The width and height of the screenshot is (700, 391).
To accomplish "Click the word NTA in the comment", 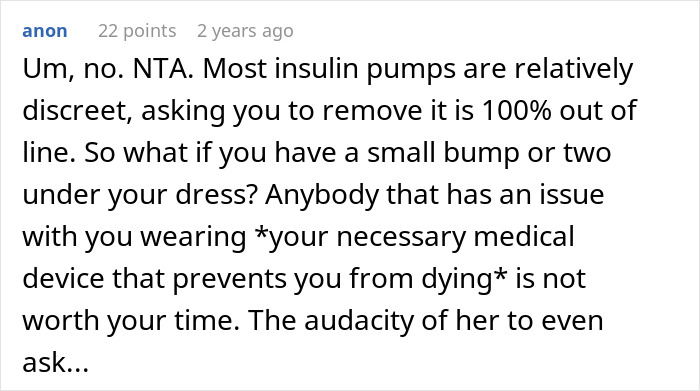I will pos(163,69).
